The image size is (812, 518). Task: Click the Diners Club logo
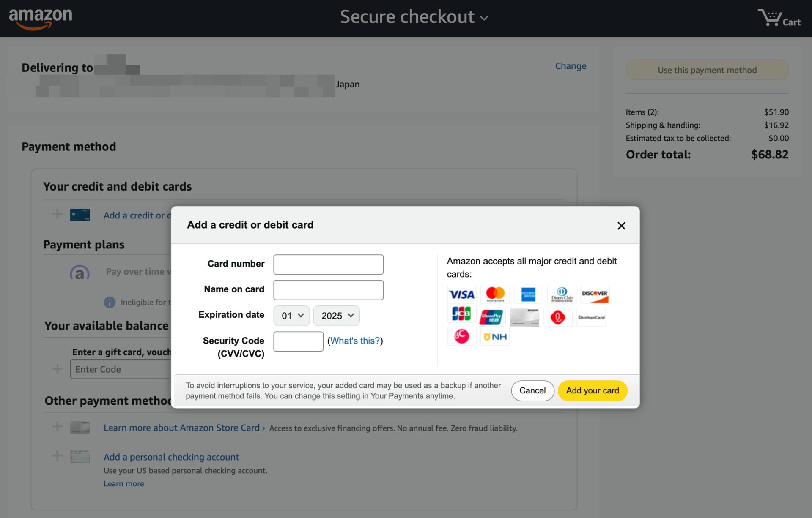tap(562, 294)
